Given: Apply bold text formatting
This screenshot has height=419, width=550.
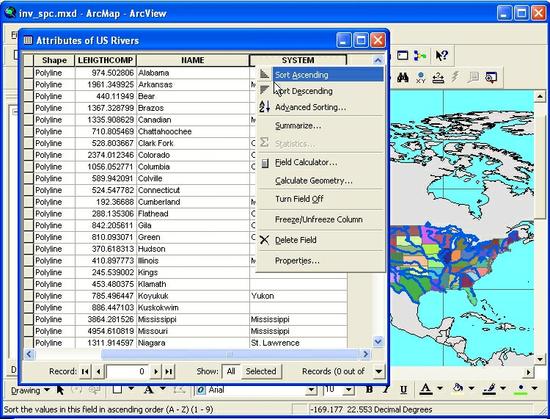Looking at the screenshot, I should 369,390.
